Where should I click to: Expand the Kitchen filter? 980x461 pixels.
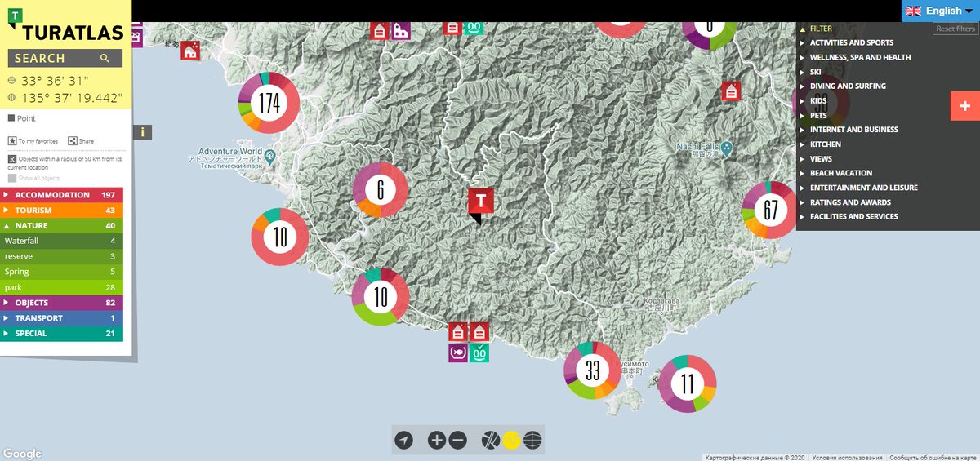click(826, 144)
